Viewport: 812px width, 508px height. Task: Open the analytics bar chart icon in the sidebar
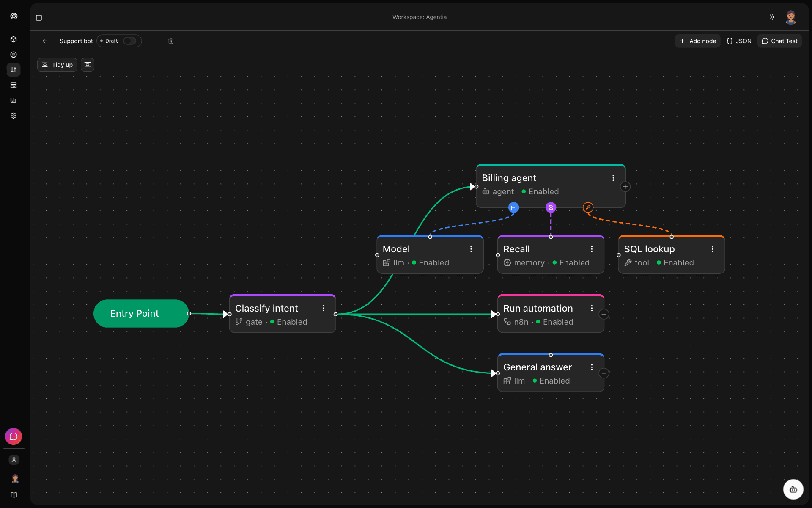coord(14,100)
